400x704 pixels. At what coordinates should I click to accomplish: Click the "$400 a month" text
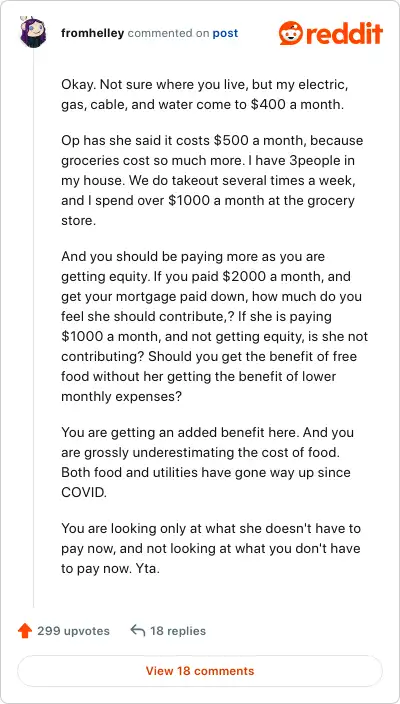pos(297,105)
